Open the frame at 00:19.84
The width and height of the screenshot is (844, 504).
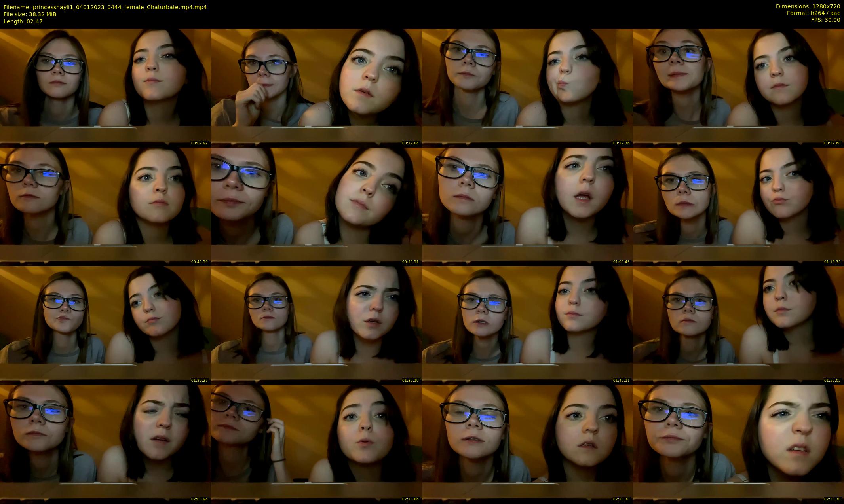(x=316, y=87)
